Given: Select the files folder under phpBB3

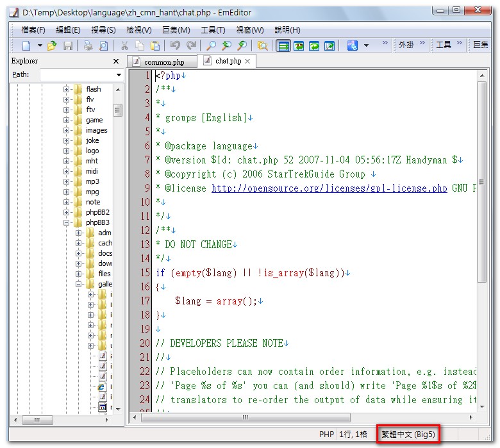Looking at the screenshot, I should click(104, 274).
